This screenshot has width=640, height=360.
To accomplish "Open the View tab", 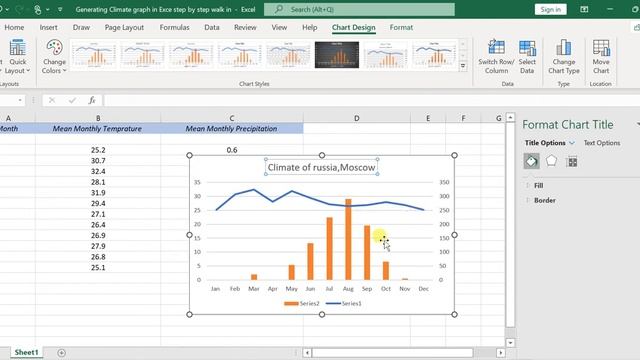I will (x=279, y=27).
